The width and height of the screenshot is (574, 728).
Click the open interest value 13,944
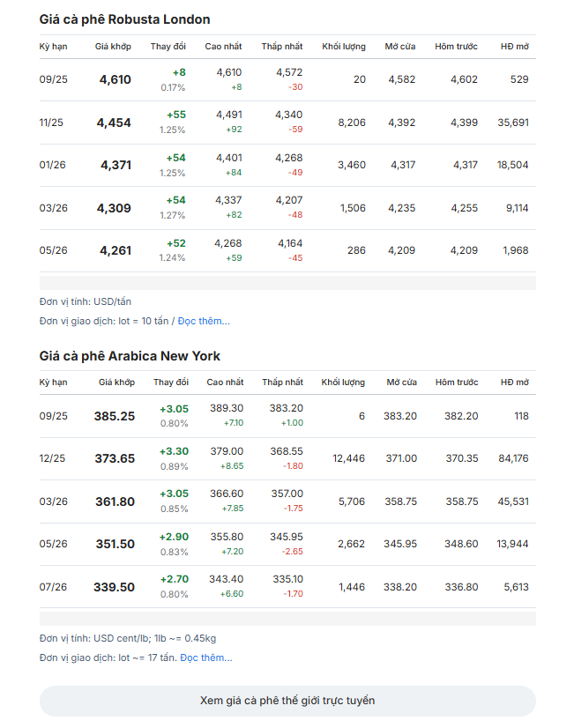point(512,544)
